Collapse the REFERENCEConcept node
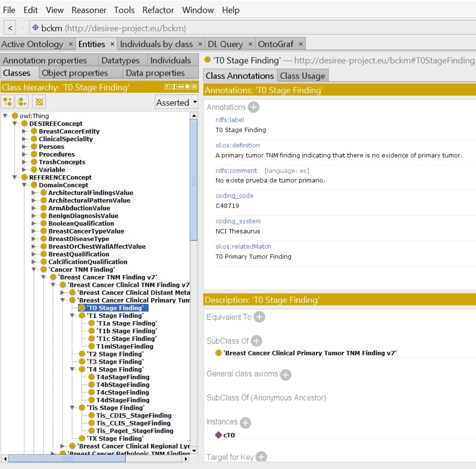Viewport: 476px width, 469px height. [15, 177]
